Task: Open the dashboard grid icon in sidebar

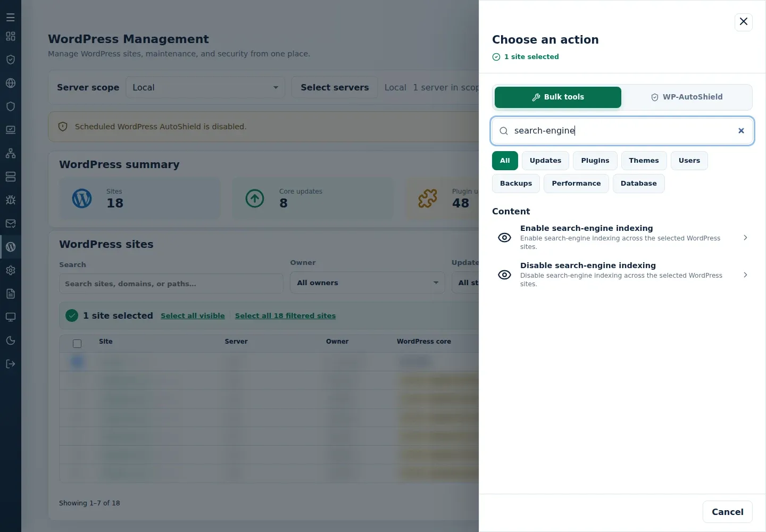Action: coord(11,36)
